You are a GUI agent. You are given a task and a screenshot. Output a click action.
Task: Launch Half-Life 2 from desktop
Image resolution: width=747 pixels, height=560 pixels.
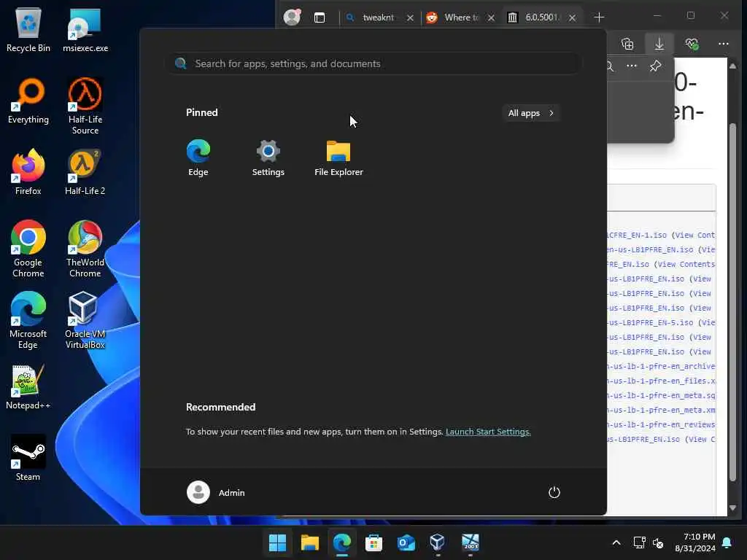tap(85, 172)
